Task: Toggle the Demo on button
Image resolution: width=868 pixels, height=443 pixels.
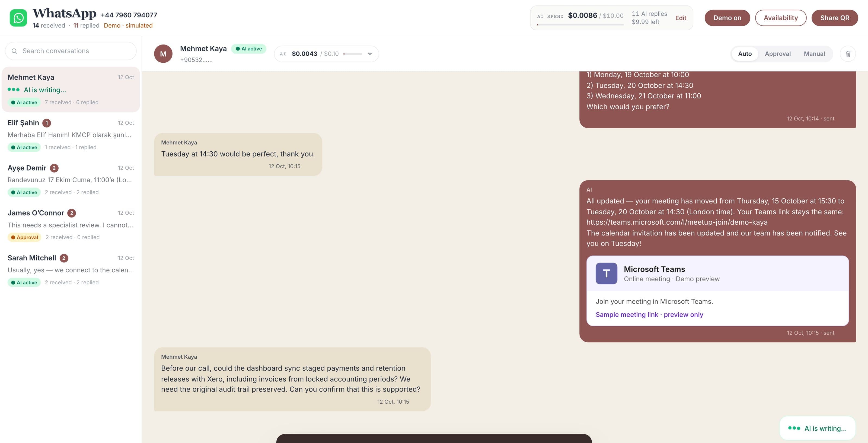Action: [x=727, y=18]
